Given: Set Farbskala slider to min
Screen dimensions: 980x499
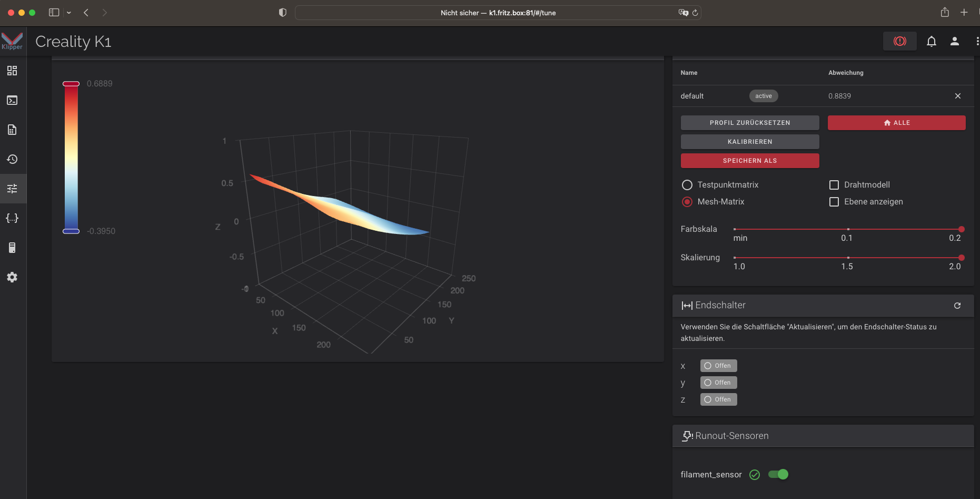Looking at the screenshot, I should point(735,229).
